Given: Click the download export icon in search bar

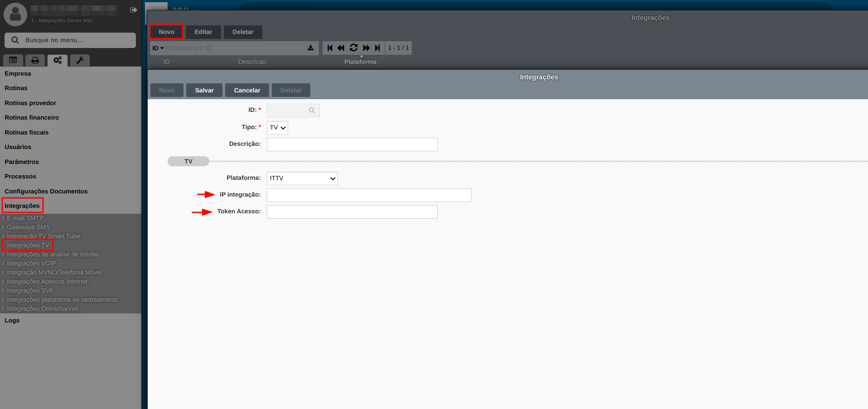Looking at the screenshot, I should 310,48.
